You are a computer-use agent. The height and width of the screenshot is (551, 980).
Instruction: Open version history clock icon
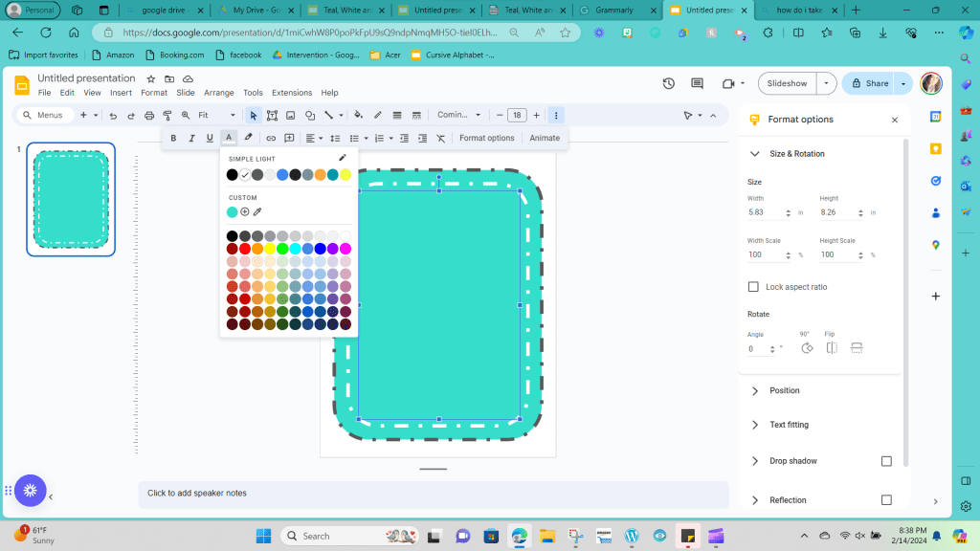pos(668,83)
